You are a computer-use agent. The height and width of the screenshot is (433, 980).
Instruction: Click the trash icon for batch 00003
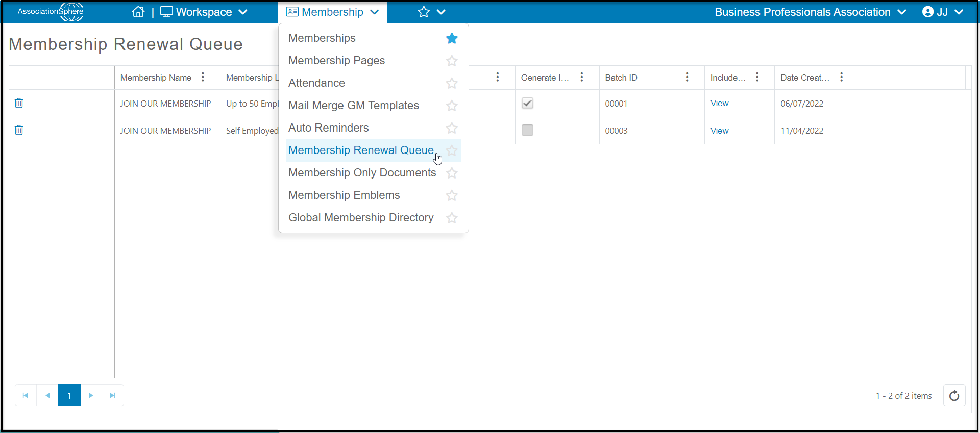19,130
